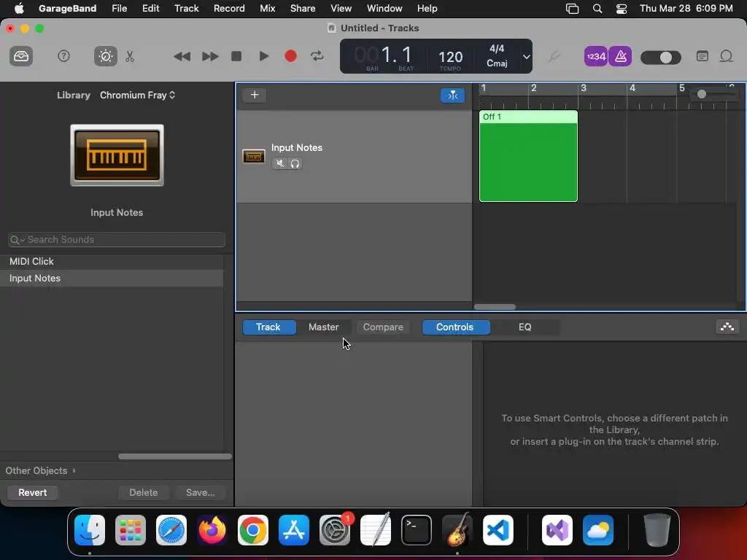The image size is (747, 560).
Task: Adjust the horizontal zoom slider
Action: (713, 94)
